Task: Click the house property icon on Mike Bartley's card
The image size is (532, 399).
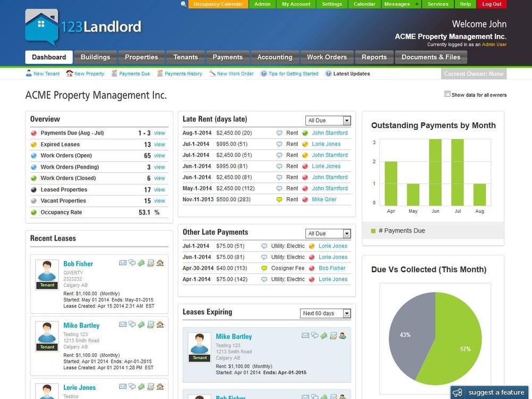Action: (160, 325)
